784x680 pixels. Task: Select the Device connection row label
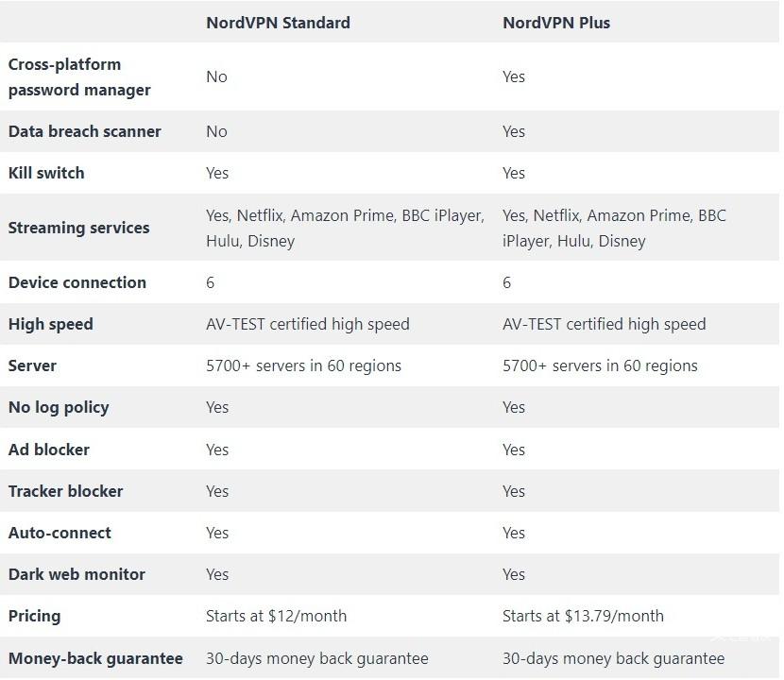click(x=77, y=282)
